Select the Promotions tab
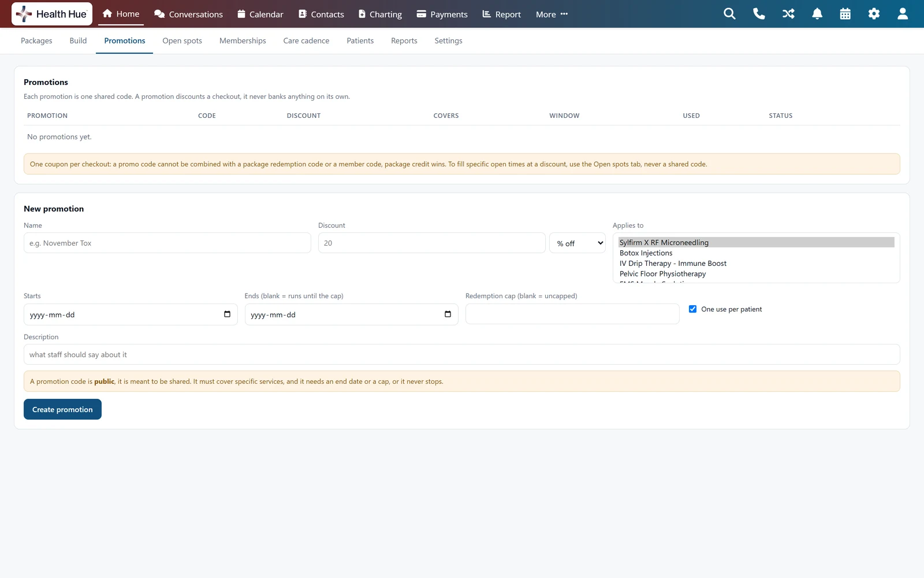The height and width of the screenshot is (578, 924). (x=125, y=40)
